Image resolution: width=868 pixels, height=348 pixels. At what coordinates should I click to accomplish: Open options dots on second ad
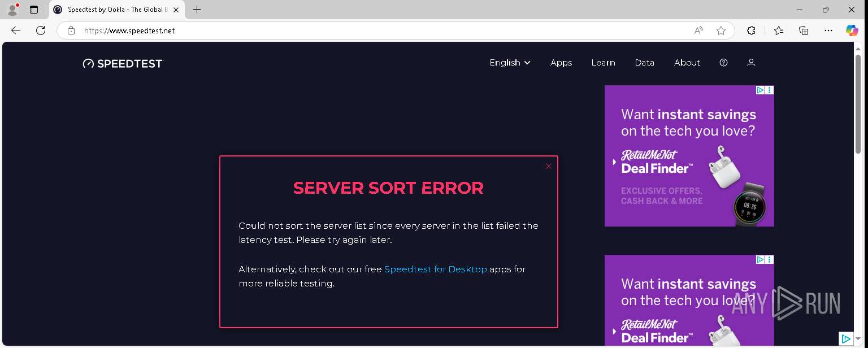(x=770, y=259)
